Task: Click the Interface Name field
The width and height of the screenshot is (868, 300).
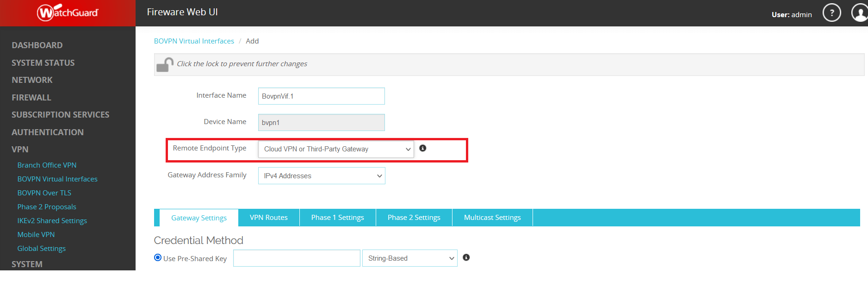Action: point(322,96)
